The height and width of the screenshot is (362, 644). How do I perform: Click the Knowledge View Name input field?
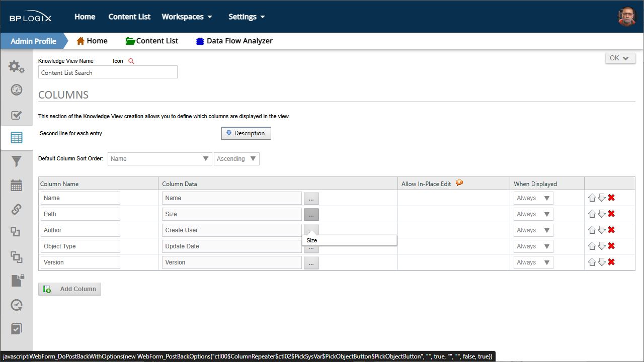point(108,72)
